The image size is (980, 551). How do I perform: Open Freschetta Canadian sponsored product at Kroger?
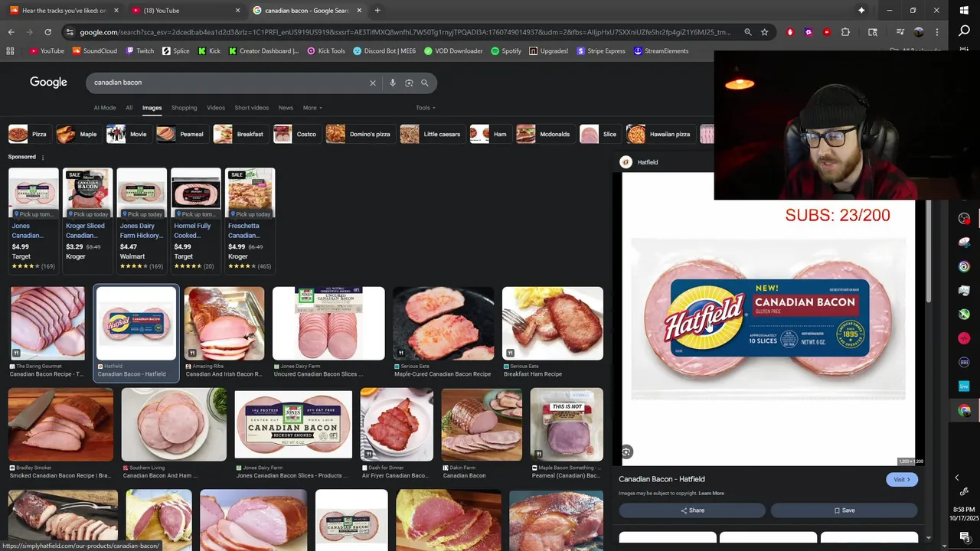point(250,220)
